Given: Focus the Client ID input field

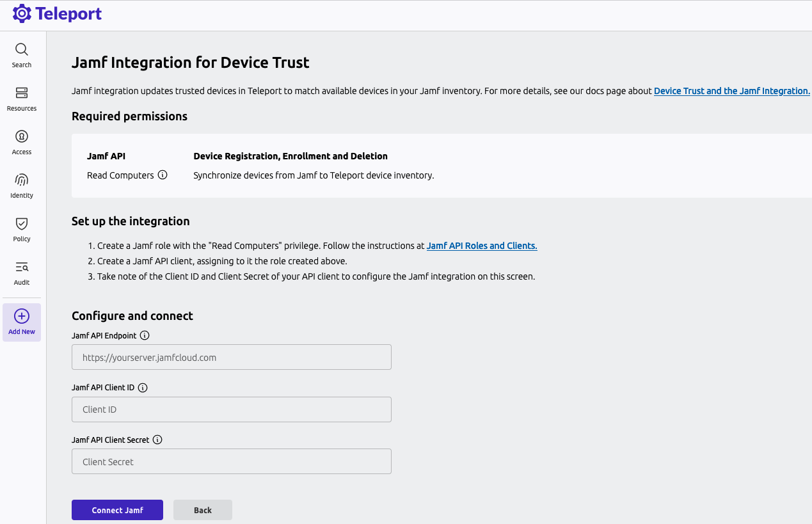Looking at the screenshot, I should pos(231,409).
